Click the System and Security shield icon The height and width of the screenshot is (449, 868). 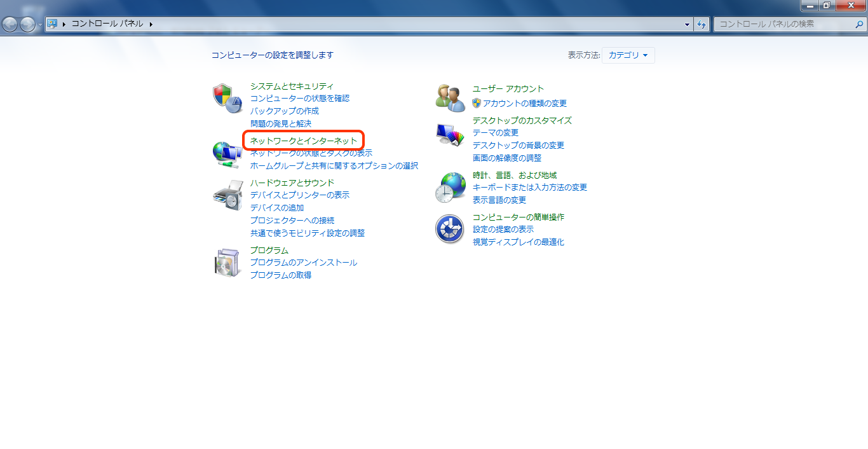click(x=227, y=97)
